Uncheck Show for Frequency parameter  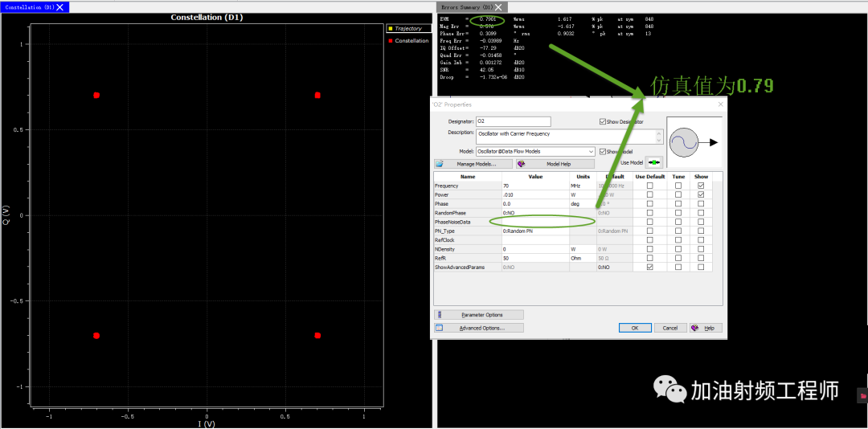point(701,186)
